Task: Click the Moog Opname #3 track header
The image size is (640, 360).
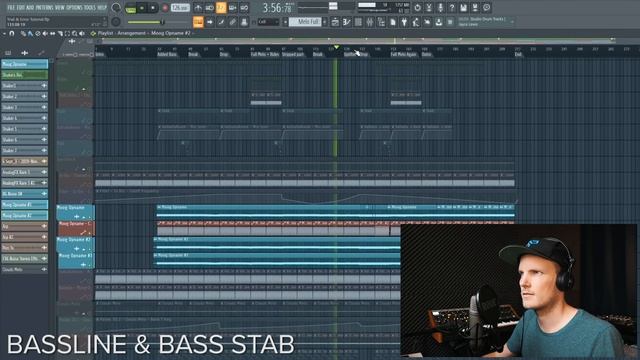Action: [x=76, y=261]
